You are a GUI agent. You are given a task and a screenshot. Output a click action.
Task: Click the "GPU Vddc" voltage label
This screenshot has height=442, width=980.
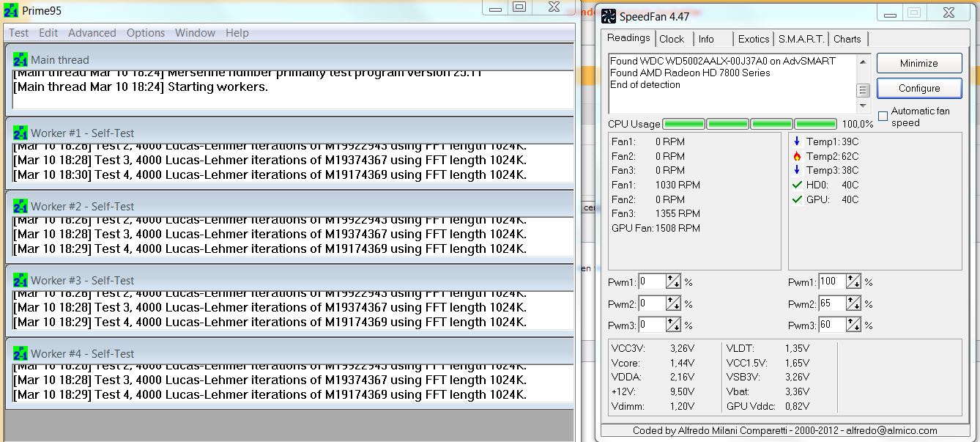tap(751, 406)
